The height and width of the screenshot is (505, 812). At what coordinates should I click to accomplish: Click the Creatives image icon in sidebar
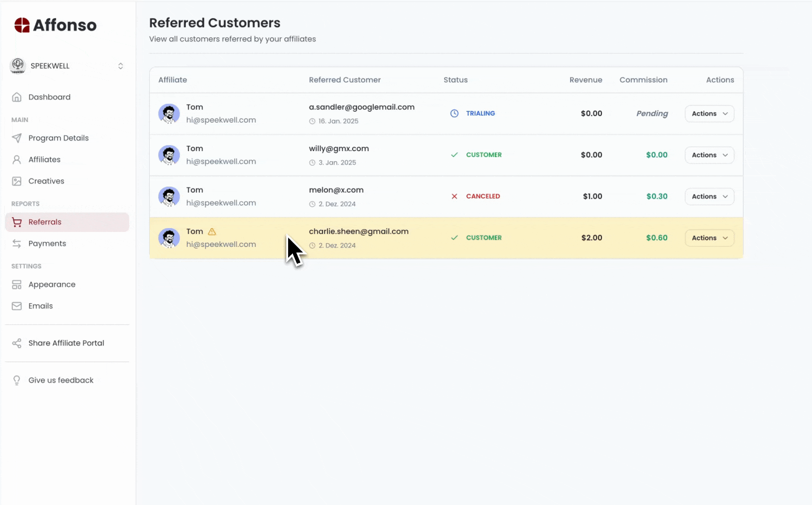[17, 181]
